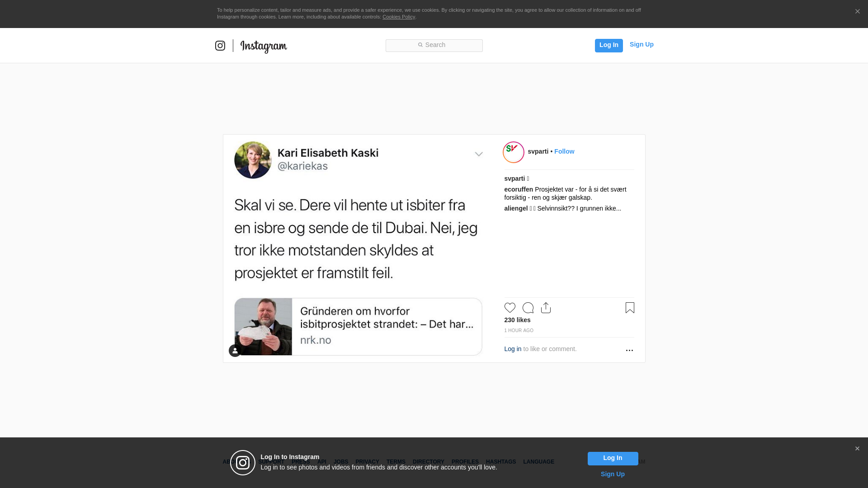868x488 pixels.
Task: Open the TERMS footer link
Action: tap(396, 462)
